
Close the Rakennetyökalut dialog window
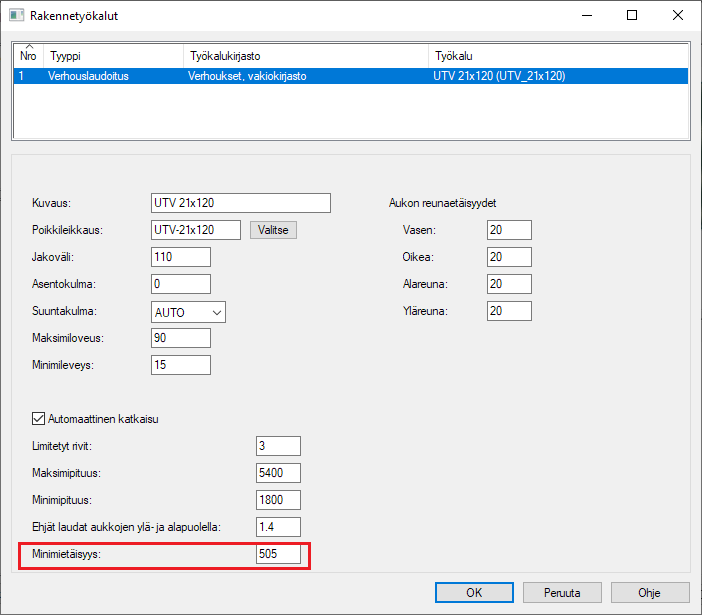pyautogui.click(x=677, y=16)
